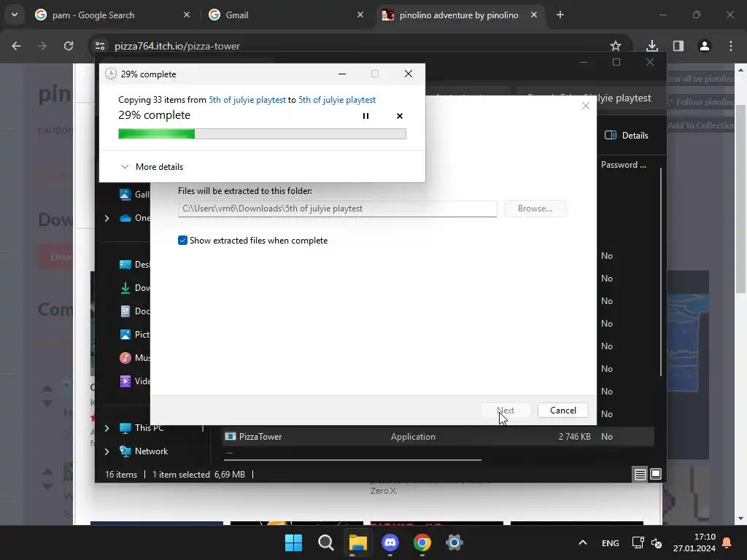Switch Explorer to details list view
The image size is (747, 560).
click(x=640, y=474)
